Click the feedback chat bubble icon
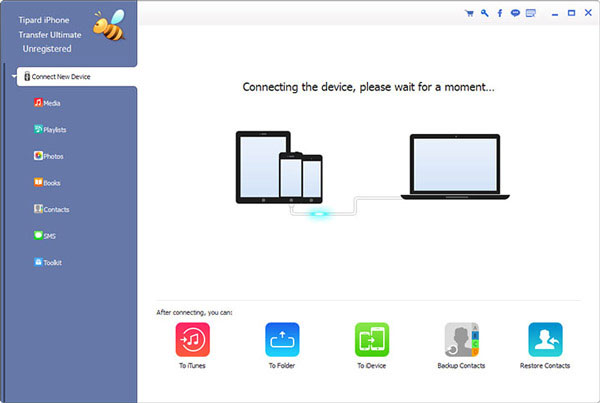The width and height of the screenshot is (600, 403). click(514, 14)
